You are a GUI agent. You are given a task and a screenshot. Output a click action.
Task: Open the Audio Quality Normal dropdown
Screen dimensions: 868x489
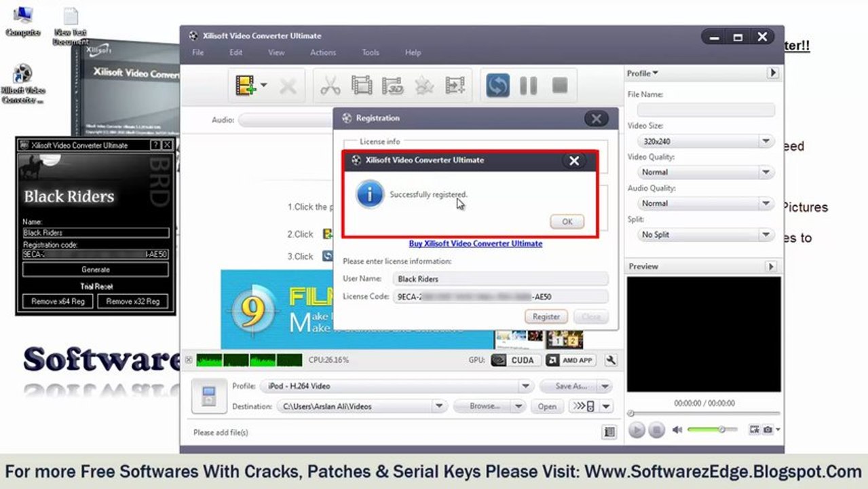pos(706,203)
